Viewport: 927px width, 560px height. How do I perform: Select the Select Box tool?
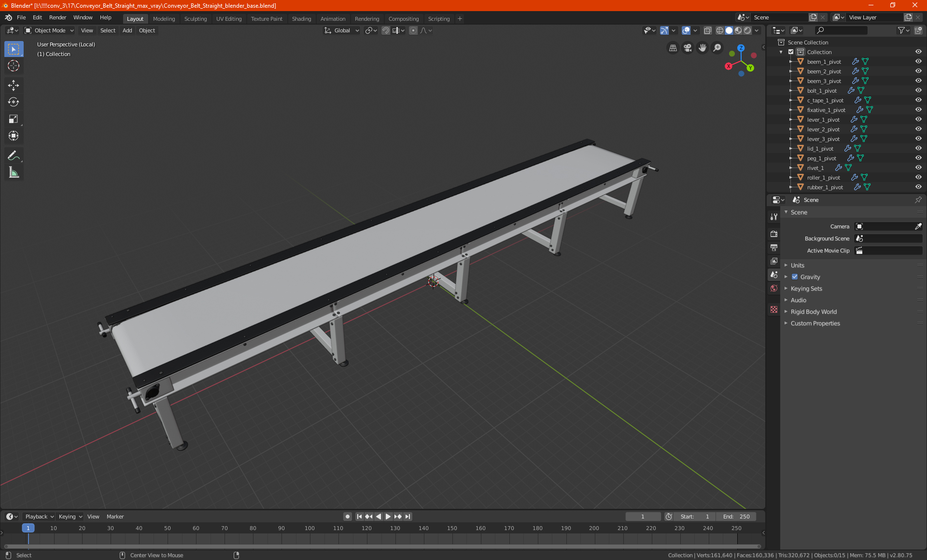[x=14, y=49]
